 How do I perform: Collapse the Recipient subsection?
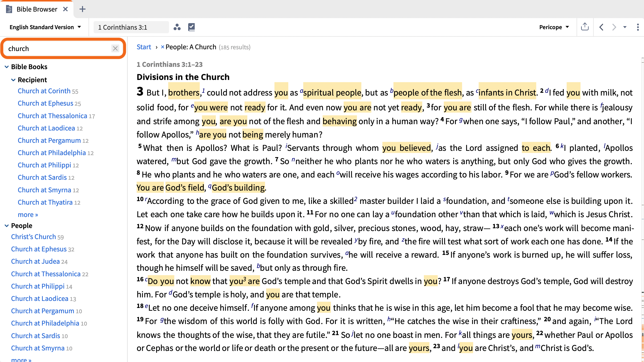click(x=13, y=80)
